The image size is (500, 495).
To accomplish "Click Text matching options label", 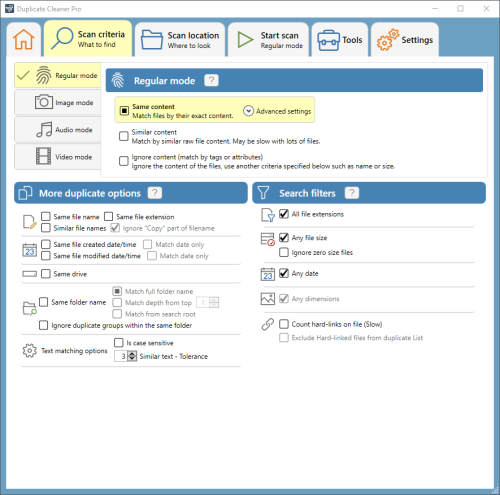I will tap(74, 351).
